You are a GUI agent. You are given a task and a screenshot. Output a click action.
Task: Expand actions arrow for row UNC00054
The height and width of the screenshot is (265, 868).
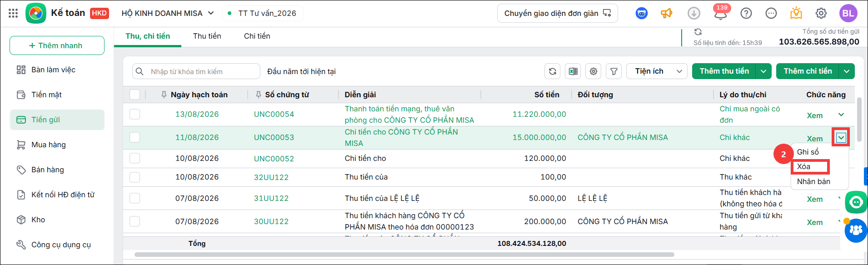[841, 115]
